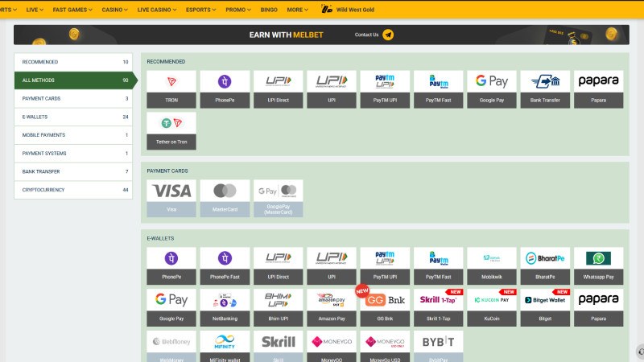Open the PROMO dropdown menu

(x=237, y=10)
